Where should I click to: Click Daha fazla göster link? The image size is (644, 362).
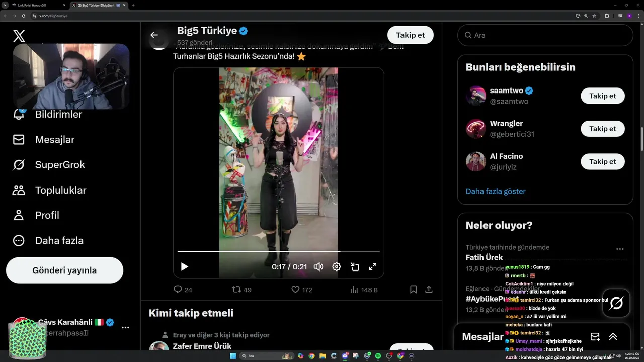496,191
